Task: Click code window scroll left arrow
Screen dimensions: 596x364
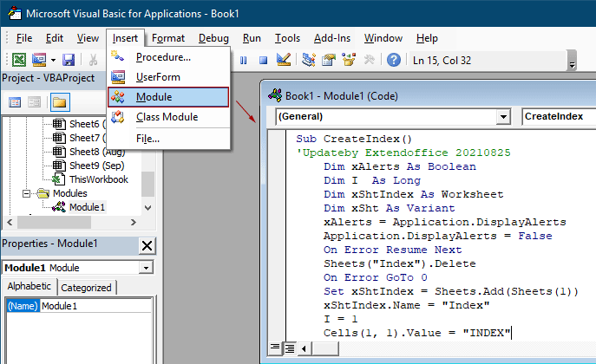Action: point(305,348)
